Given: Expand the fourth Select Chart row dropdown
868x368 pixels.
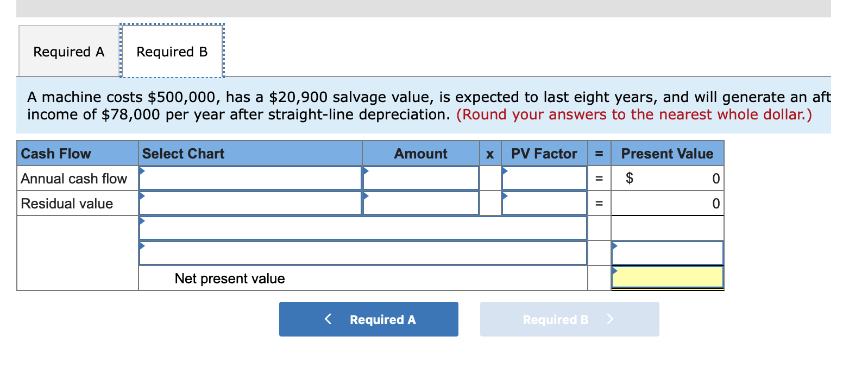Looking at the screenshot, I should tap(142, 245).
